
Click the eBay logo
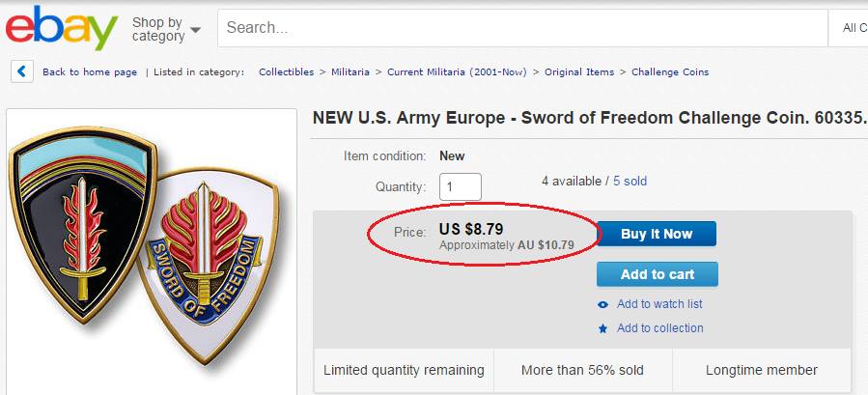coord(60,30)
